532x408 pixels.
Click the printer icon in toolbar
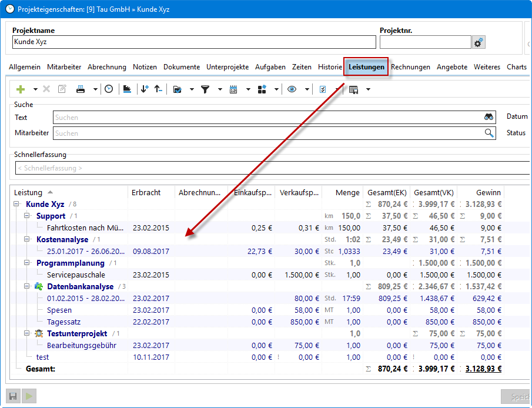[81, 89]
